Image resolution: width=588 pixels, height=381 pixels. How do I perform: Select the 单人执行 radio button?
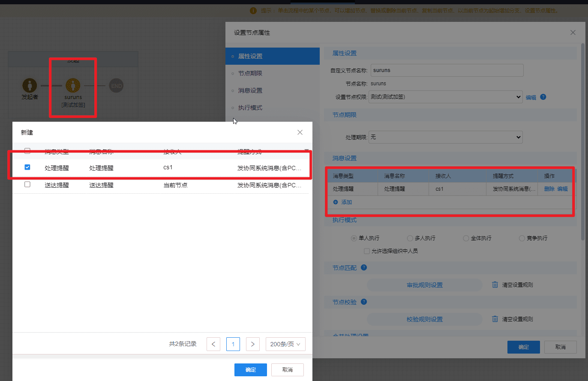point(354,238)
